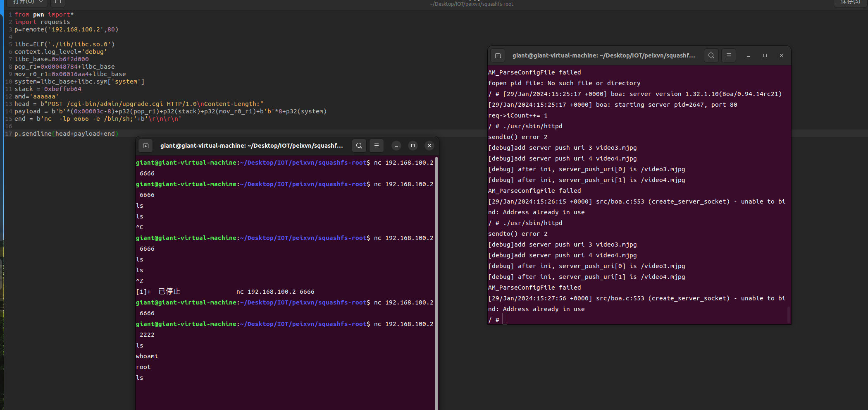Screen dimensions: 868x410
Task: Click the search icon in the front terminal
Action: pos(359,146)
